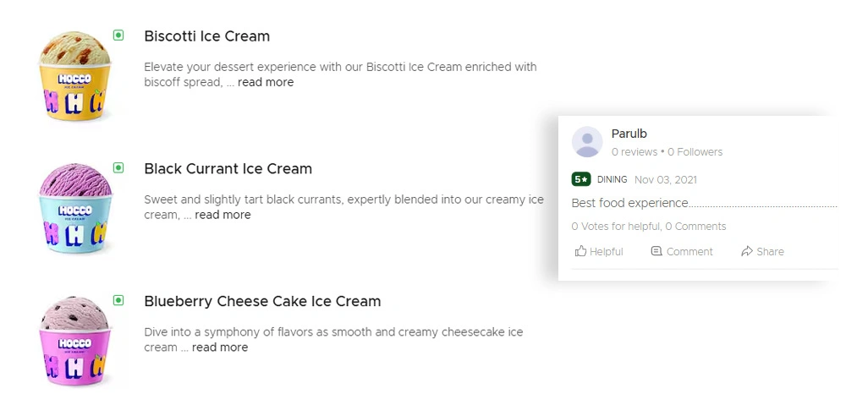Click the Comment speech bubble icon

coord(656,251)
